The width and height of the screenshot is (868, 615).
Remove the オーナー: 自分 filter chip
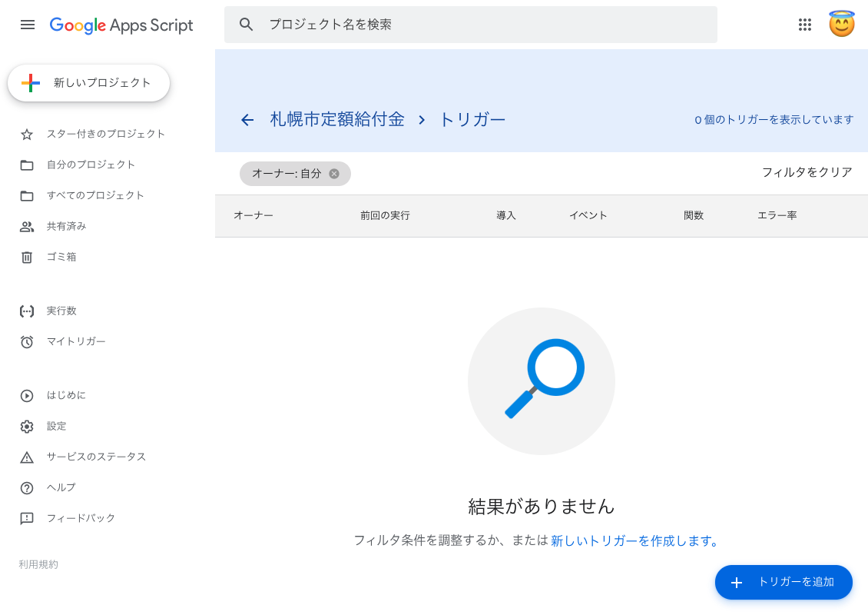(x=334, y=174)
